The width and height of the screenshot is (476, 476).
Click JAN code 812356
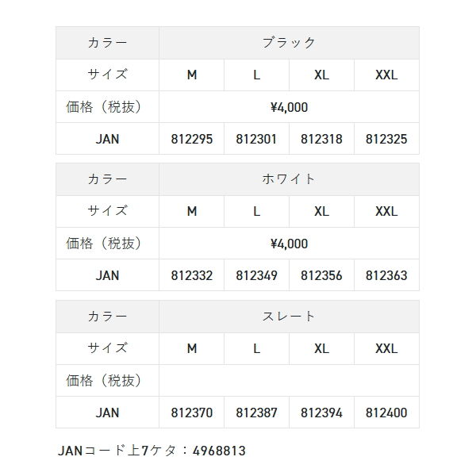[x=321, y=275]
